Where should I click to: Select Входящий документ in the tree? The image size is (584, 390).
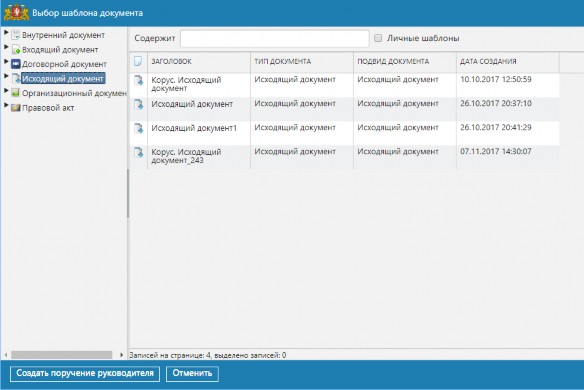click(x=60, y=50)
